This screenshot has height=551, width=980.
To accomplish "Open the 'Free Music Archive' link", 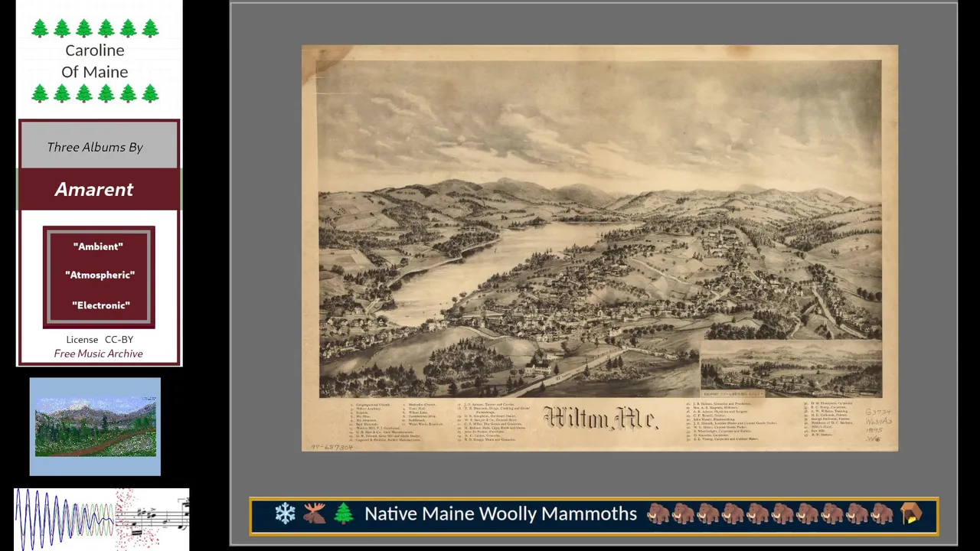I will point(98,354).
